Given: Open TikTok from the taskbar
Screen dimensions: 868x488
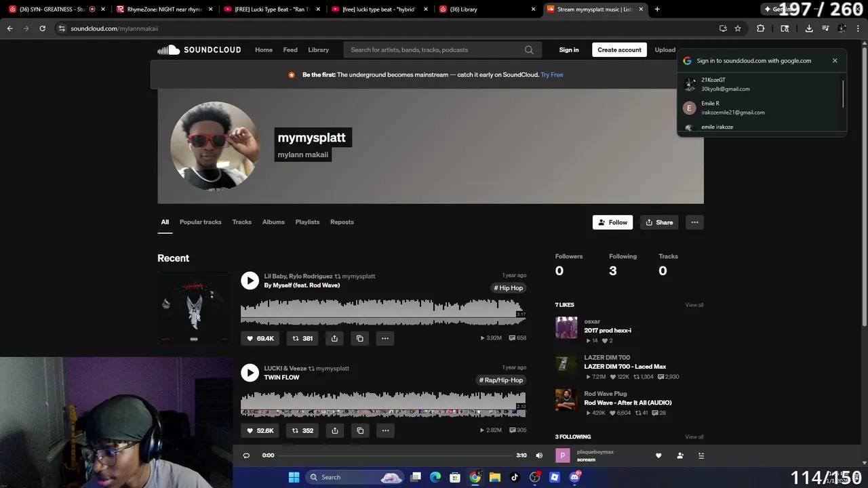Looking at the screenshot, I should click(x=515, y=477).
